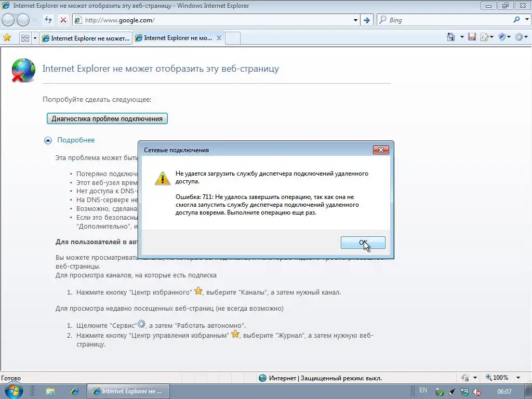Click the Bing search box
This screenshot has height=399, width=532.
point(445,20)
